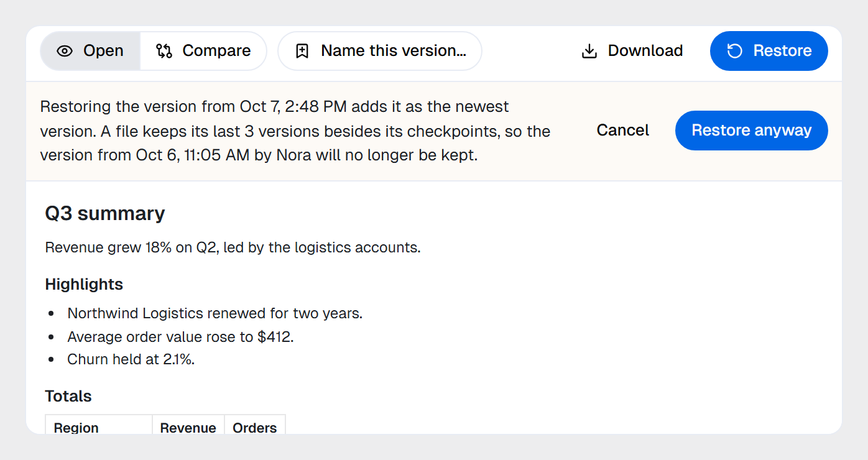Select the Northwind Logistics renewal bullet
The height and width of the screenshot is (460, 868).
(x=215, y=313)
